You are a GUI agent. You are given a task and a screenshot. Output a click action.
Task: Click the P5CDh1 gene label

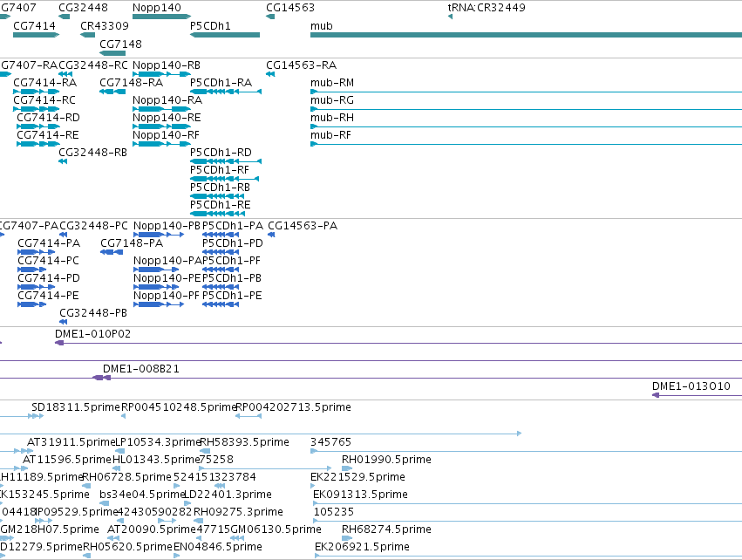tap(210, 26)
